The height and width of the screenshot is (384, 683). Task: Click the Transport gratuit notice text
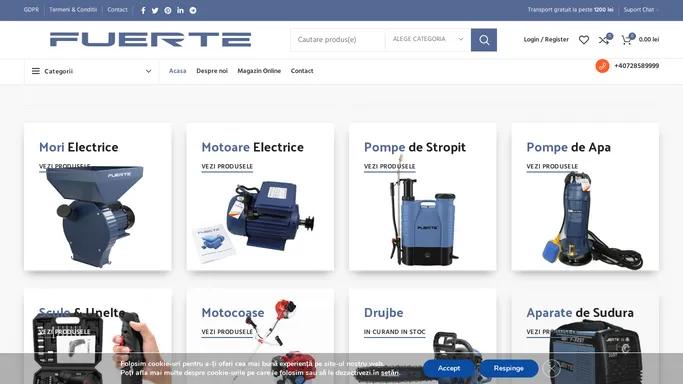(570, 10)
